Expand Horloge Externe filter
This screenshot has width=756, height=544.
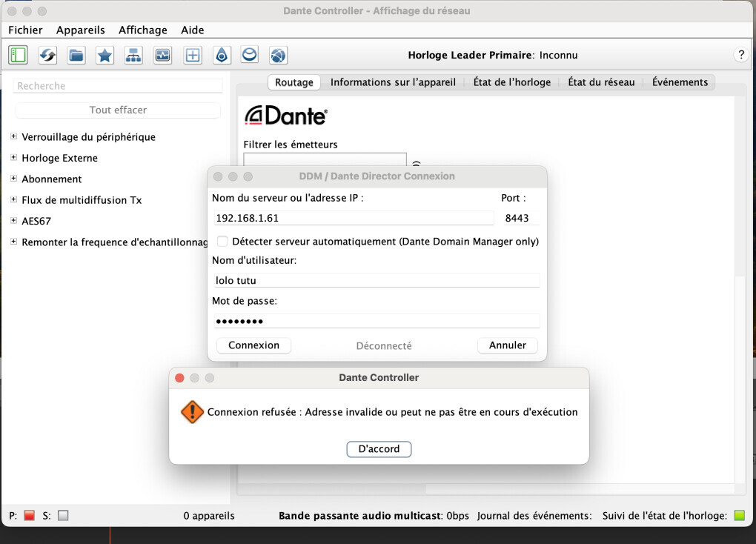point(13,157)
